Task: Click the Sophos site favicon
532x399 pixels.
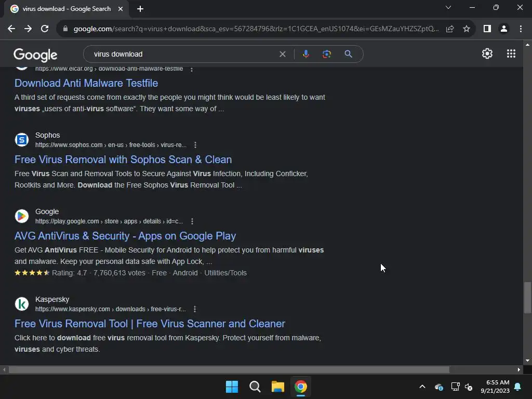Action: 22,140
